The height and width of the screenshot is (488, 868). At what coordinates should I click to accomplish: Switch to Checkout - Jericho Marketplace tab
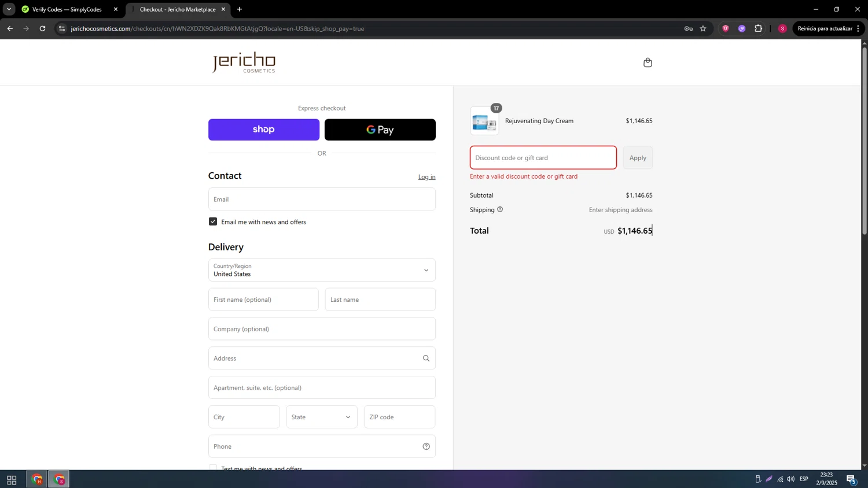pyautogui.click(x=177, y=9)
